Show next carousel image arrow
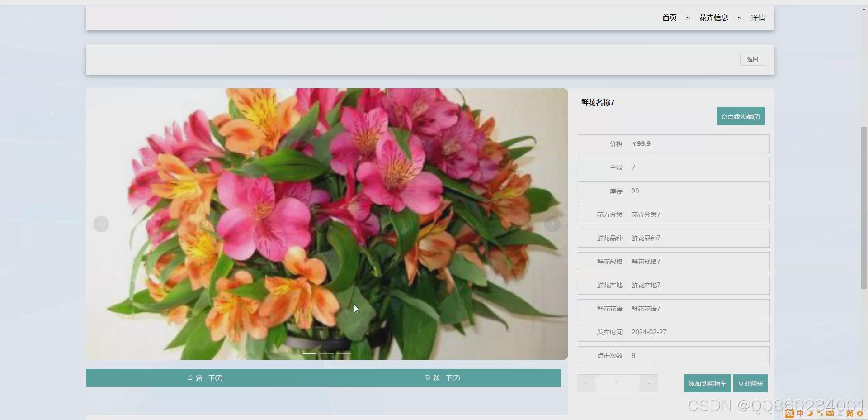This screenshot has height=420, width=868. (552, 224)
